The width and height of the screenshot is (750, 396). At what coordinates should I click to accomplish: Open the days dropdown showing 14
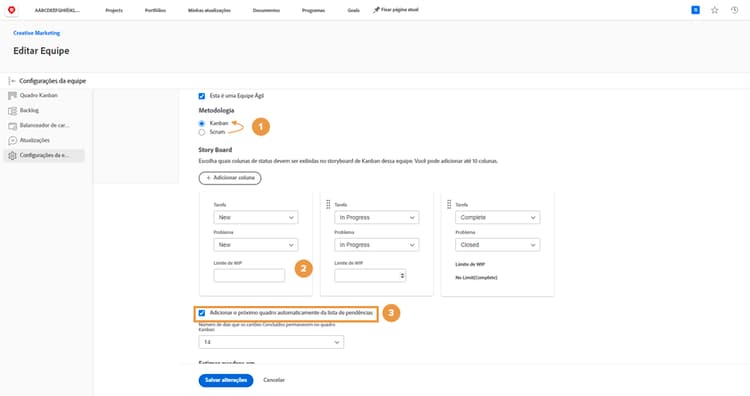click(x=271, y=342)
